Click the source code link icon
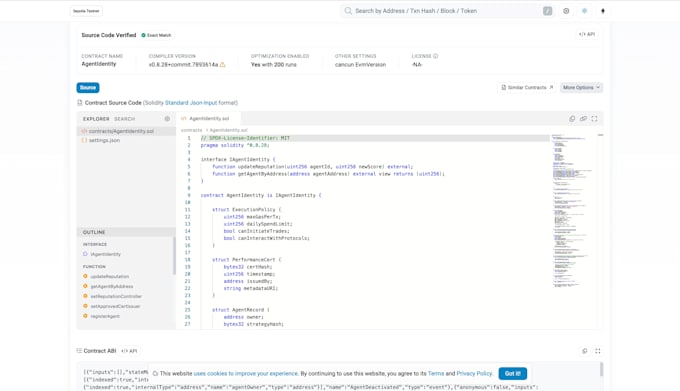Viewport: 680px width, 391px height. pyautogui.click(x=583, y=119)
